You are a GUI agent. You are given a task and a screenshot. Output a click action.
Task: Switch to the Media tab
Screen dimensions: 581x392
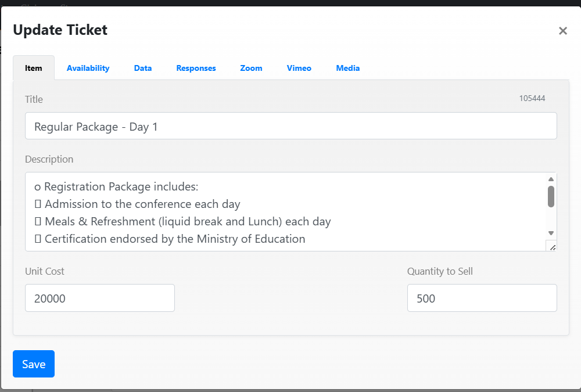point(347,68)
